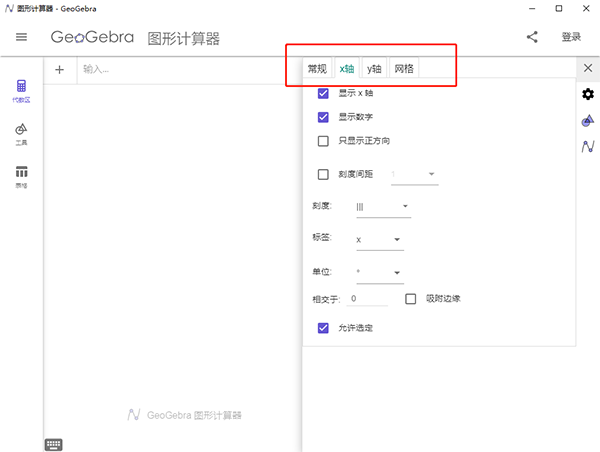Expand the axis unit dropdown

point(379,272)
